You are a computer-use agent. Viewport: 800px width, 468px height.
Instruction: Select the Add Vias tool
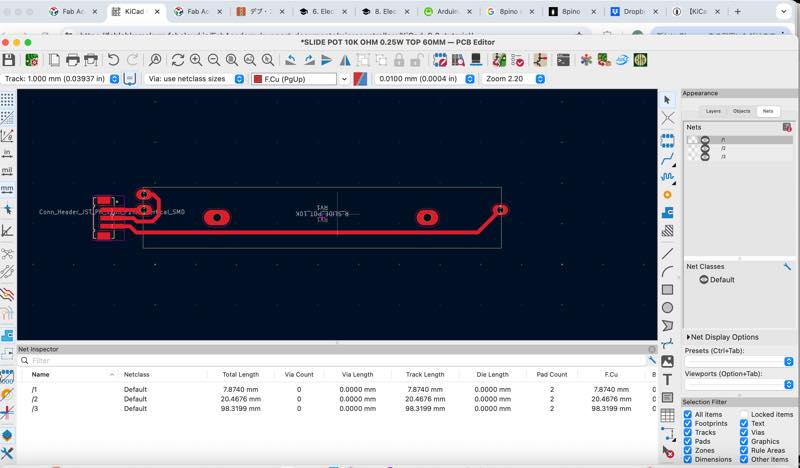click(x=667, y=195)
